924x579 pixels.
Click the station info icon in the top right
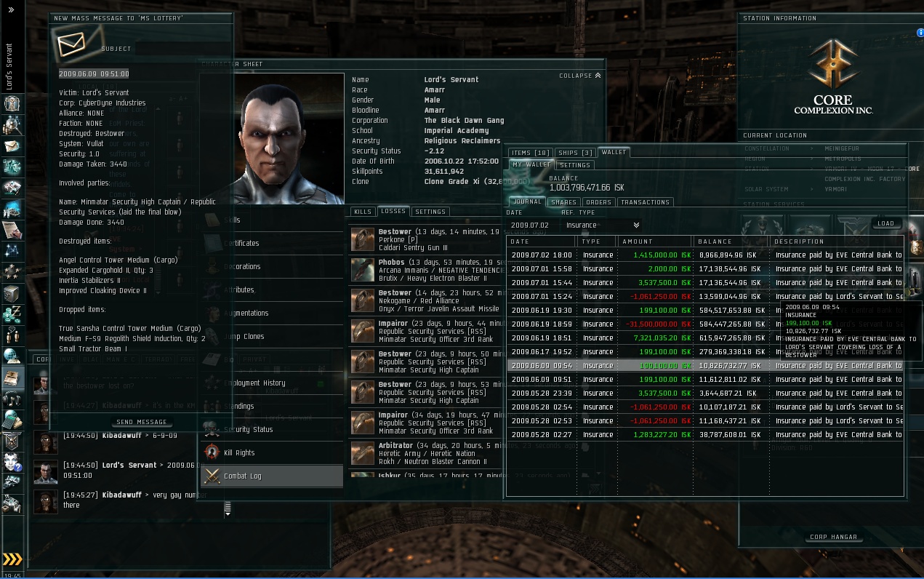pyautogui.click(x=920, y=33)
